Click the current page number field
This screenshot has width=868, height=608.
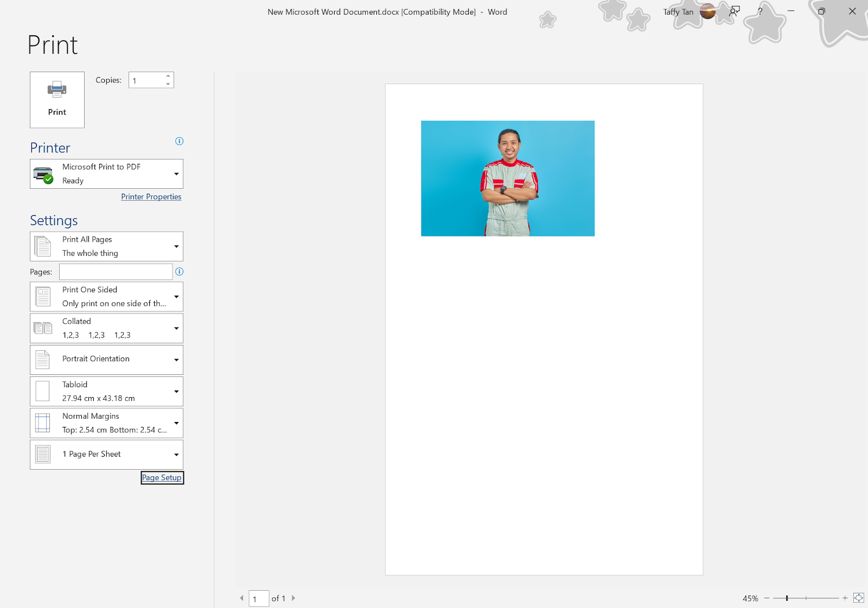pos(259,599)
